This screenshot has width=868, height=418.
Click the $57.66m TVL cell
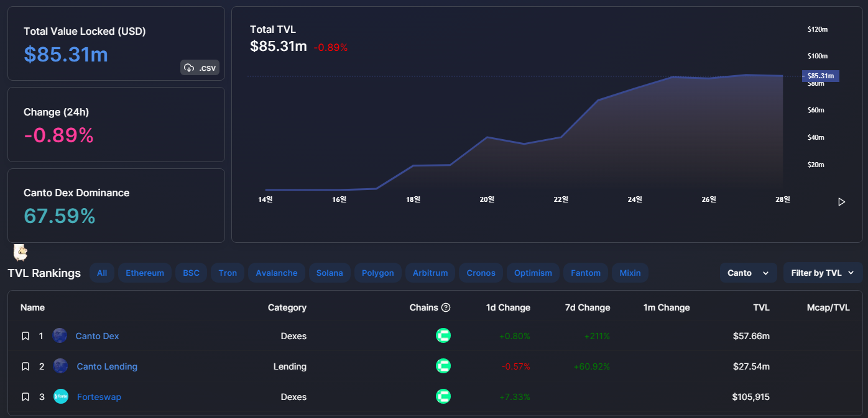click(751, 336)
